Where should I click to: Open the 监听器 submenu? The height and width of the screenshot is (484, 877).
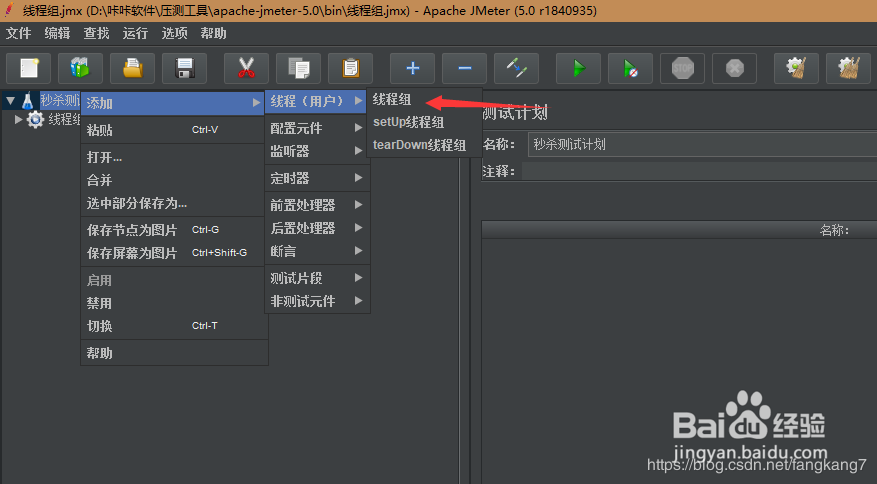317,151
